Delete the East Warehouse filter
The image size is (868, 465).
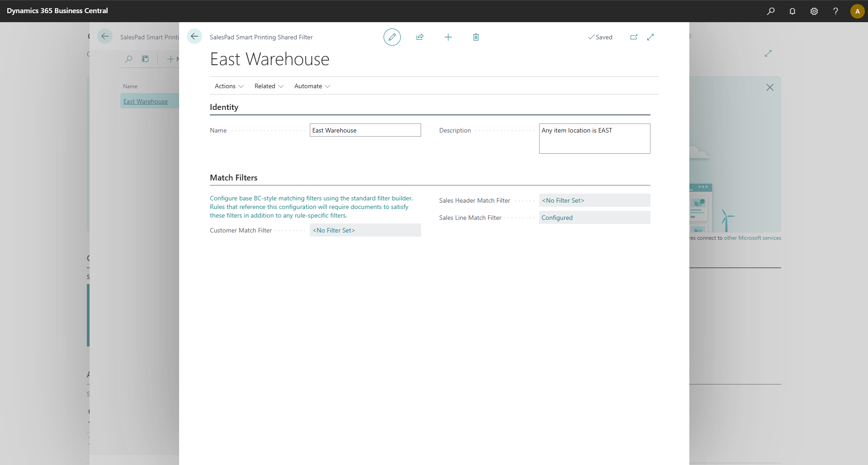pos(476,37)
